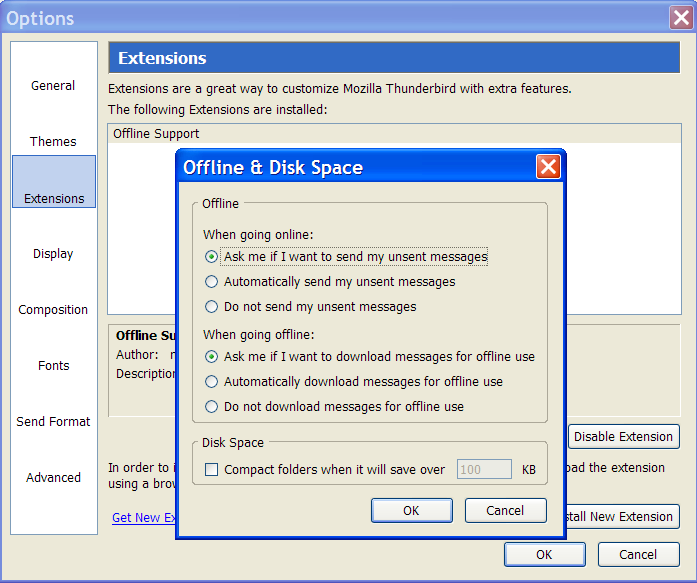
Task: Open the Composition settings category
Action: pyautogui.click(x=53, y=309)
